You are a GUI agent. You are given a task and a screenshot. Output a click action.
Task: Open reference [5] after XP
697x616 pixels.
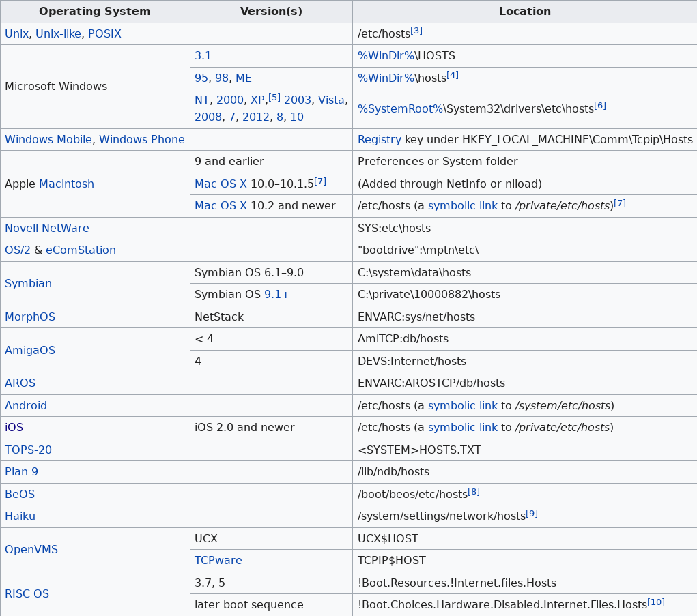point(274,97)
